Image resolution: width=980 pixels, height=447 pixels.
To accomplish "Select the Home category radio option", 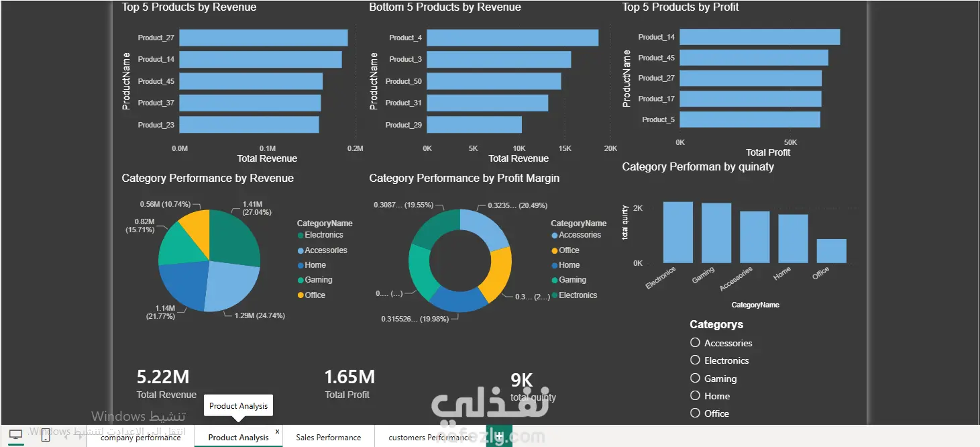I will [695, 395].
